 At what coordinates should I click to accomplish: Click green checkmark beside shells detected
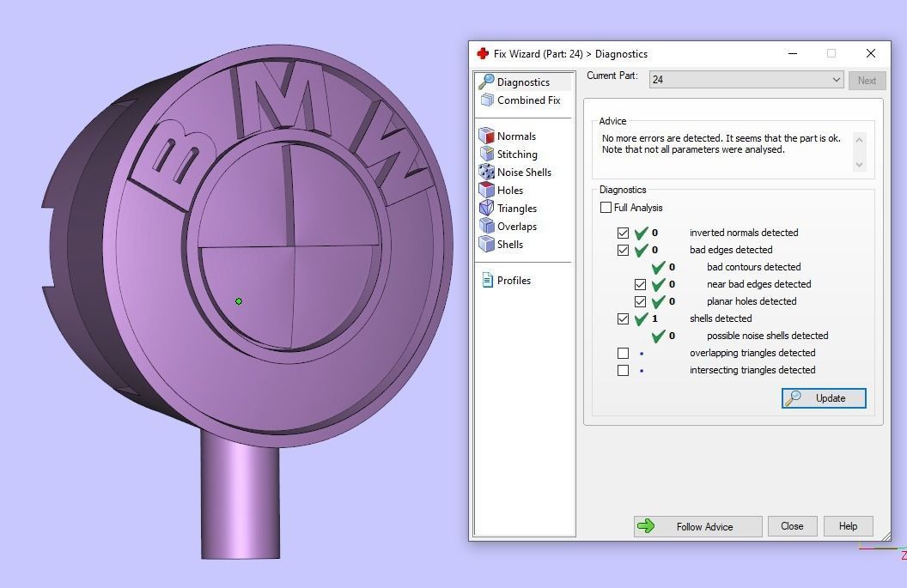point(641,318)
